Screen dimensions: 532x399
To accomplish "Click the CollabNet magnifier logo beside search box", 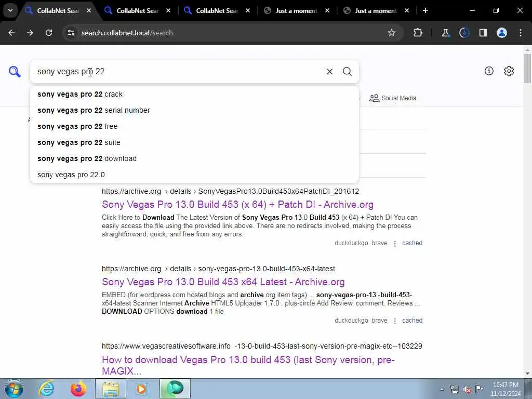I will pos(15,72).
